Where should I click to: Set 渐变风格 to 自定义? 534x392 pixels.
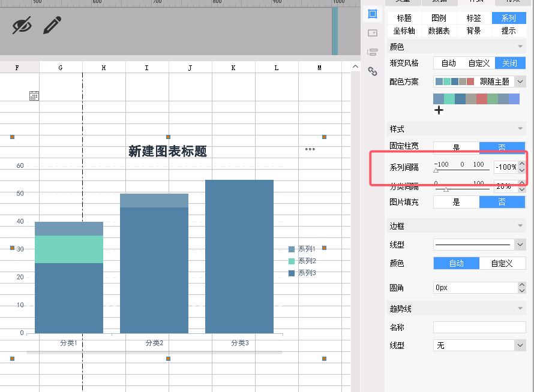(x=479, y=63)
